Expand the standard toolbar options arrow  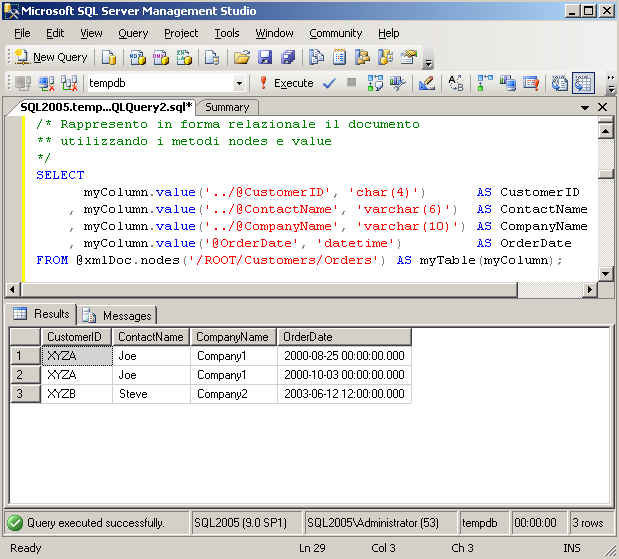point(428,62)
